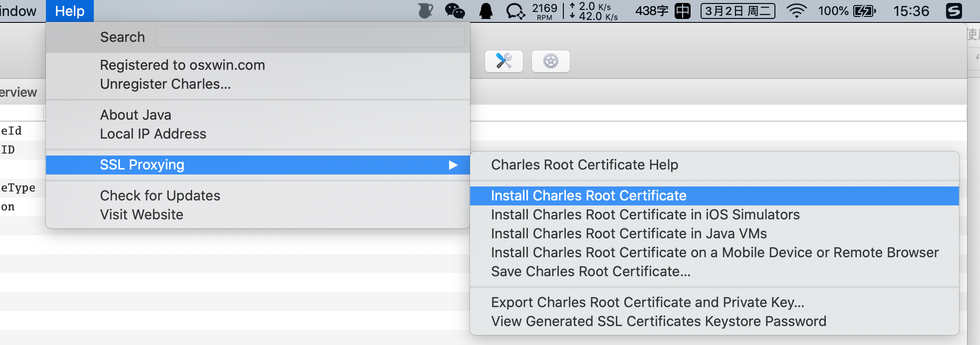
Task: Click the Help menu search field
Action: click(x=310, y=37)
